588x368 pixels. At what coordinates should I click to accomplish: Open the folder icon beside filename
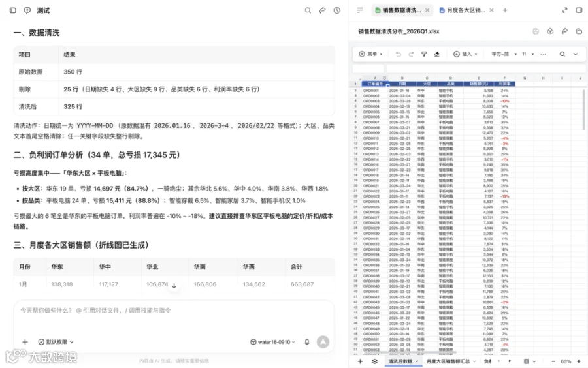point(579,31)
